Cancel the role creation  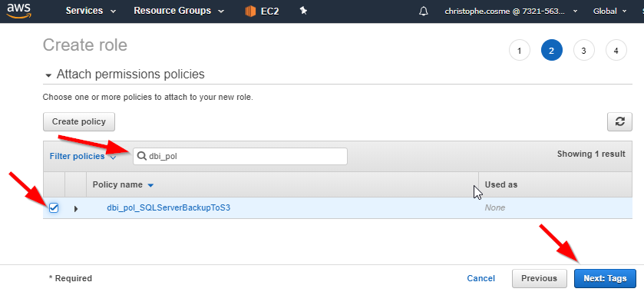coord(481,278)
